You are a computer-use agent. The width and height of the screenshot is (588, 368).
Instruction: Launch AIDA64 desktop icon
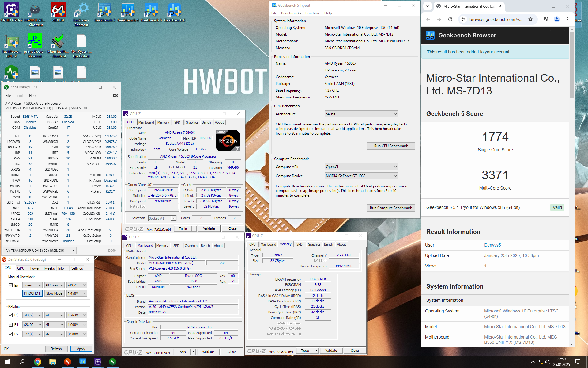(58, 12)
